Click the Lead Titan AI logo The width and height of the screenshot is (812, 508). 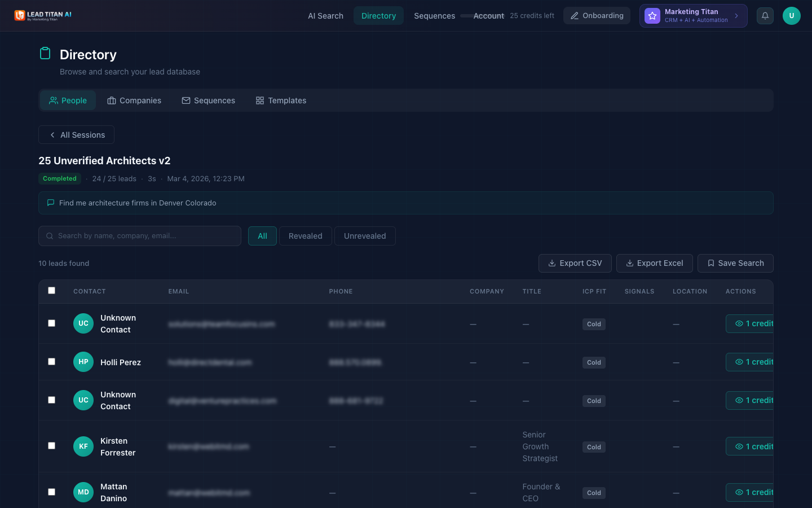point(43,15)
